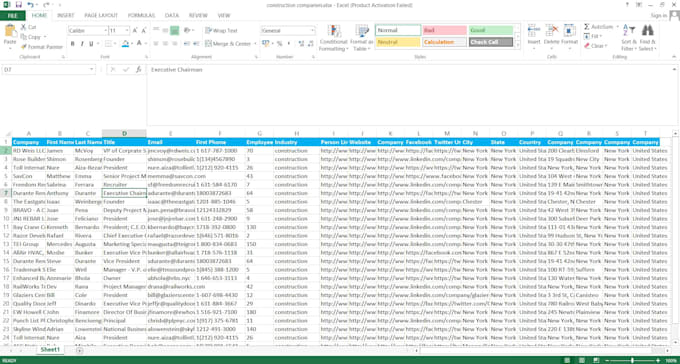Screen dimensions: 680x364
Task: Decrease font size with smaller A icon
Action: point(144,31)
